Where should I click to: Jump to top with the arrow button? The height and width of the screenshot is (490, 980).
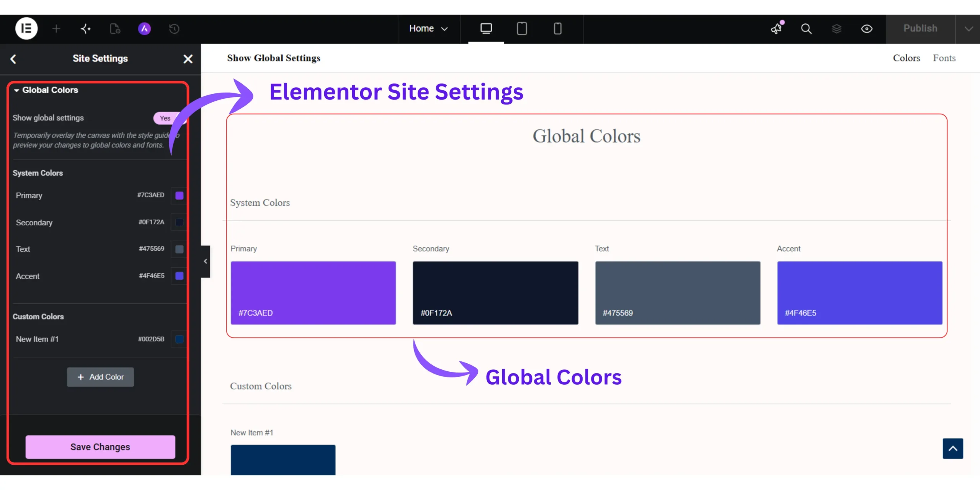(x=953, y=448)
